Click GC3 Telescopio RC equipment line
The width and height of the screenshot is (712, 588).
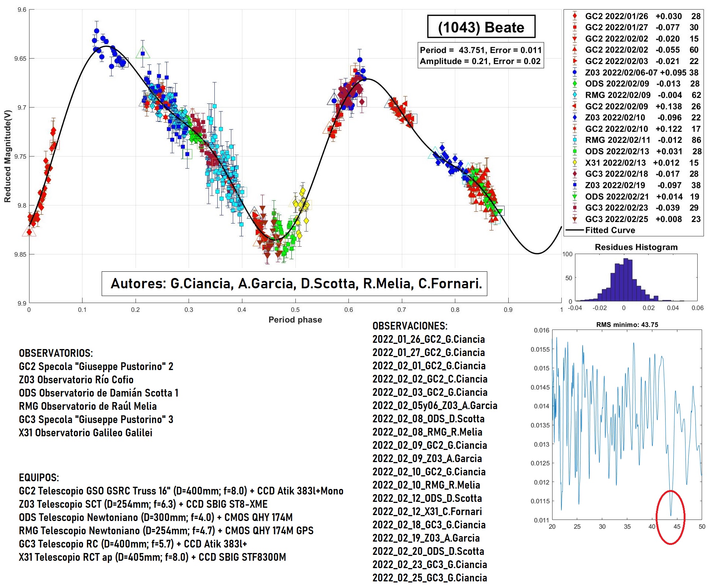[x=133, y=544]
